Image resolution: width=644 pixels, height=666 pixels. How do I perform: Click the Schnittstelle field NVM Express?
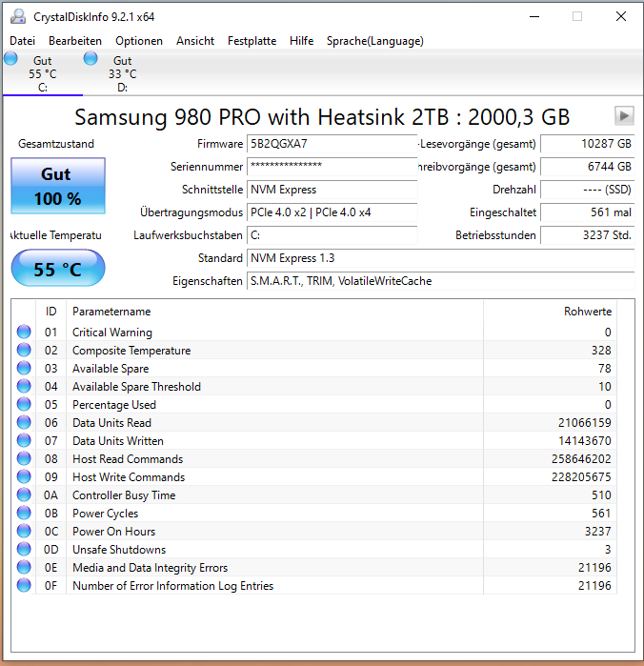click(332, 190)
